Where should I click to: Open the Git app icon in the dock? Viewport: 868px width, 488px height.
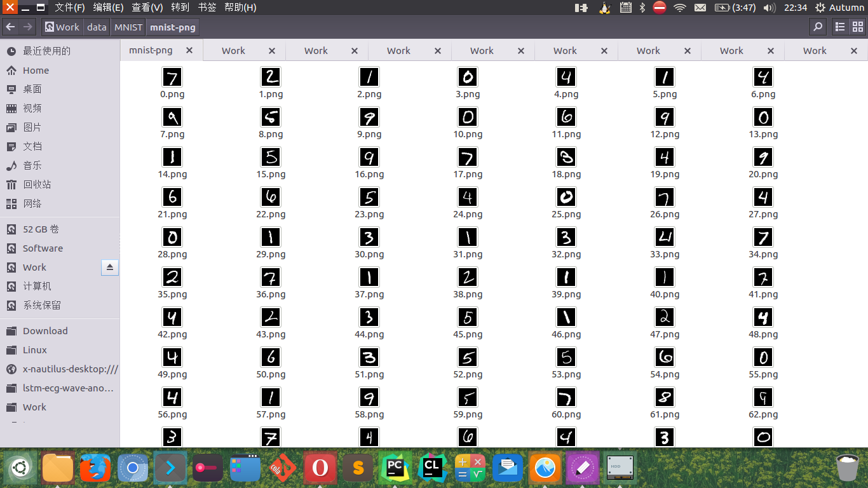[x=283, y=469]
